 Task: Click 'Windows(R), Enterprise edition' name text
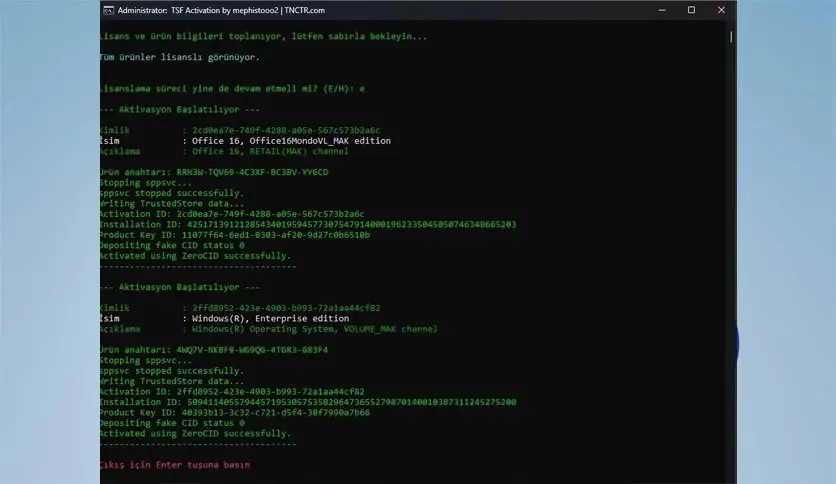click(x=258, y=318)
